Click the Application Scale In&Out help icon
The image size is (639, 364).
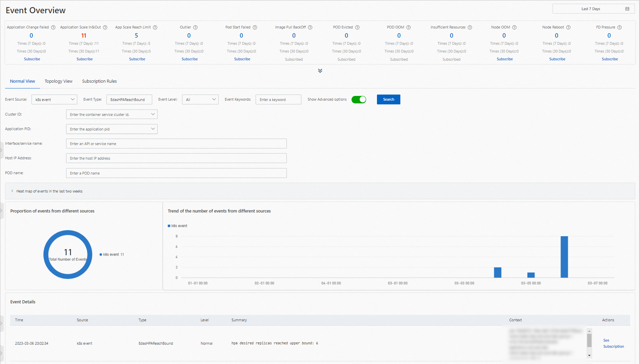click(104, 27)
